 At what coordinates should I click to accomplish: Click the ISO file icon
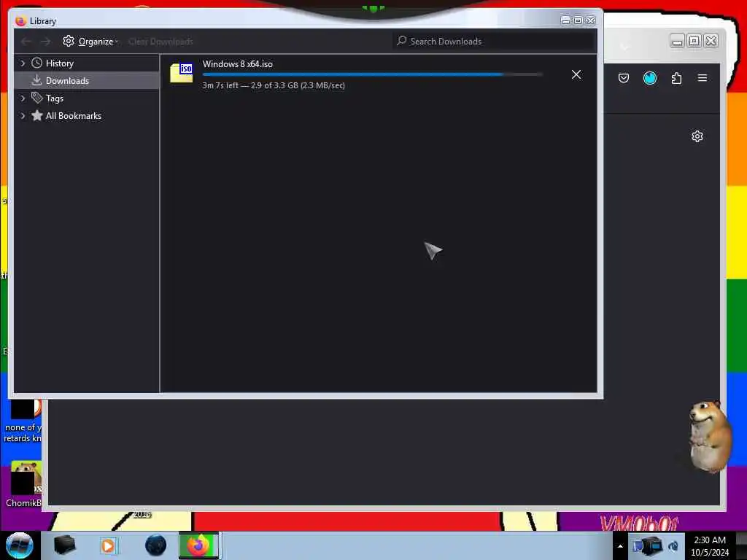(x=182, y=73)
